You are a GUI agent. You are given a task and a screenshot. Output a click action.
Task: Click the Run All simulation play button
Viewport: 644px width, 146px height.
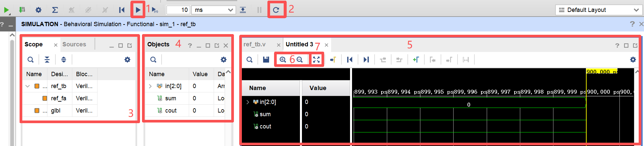pyautogui.click(x=138, y=10)
